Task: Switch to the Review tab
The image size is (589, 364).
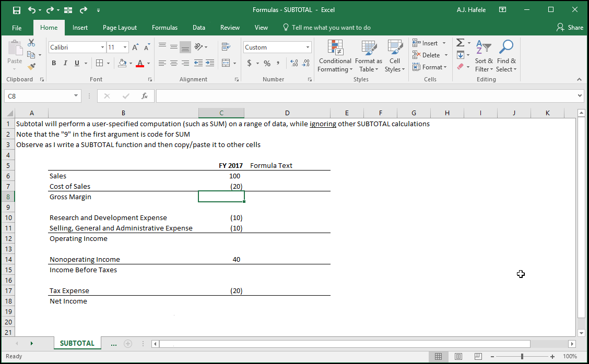Action: [230, 28]
